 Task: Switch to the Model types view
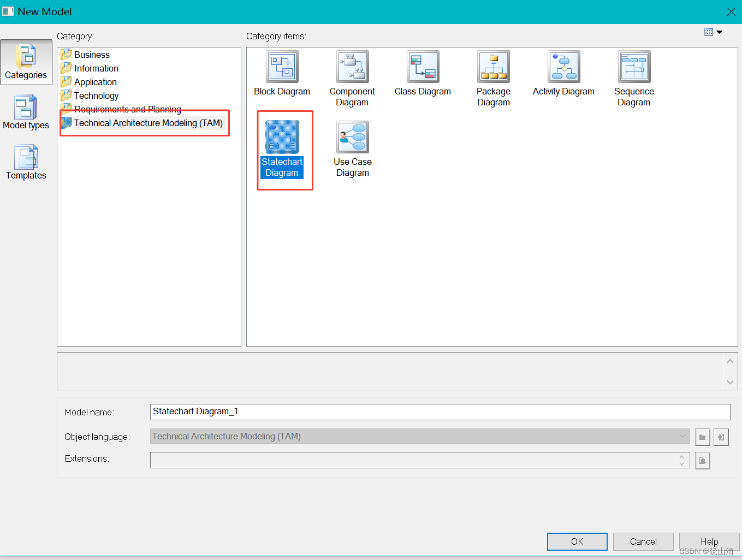(26, 112)
